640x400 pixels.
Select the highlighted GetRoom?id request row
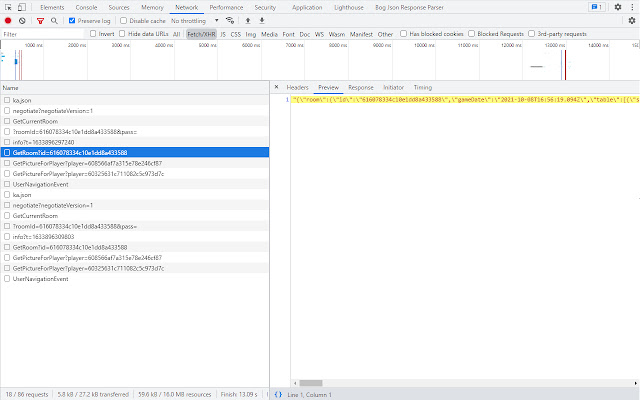point(135,153)
